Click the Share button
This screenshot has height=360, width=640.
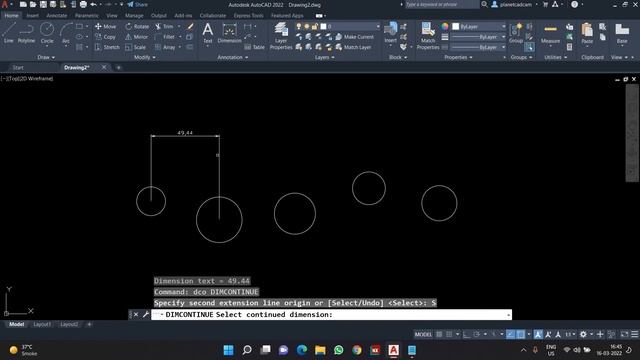click(x=138, y=4)
